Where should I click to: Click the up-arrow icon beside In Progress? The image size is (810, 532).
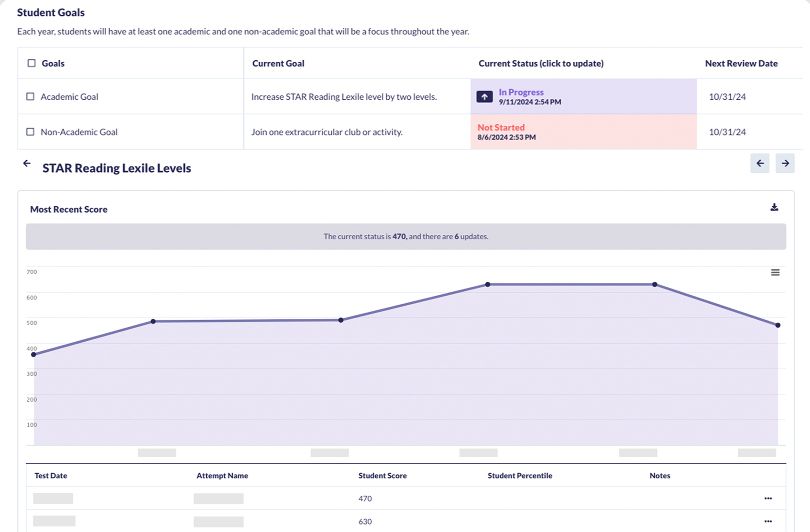point(484,97)
